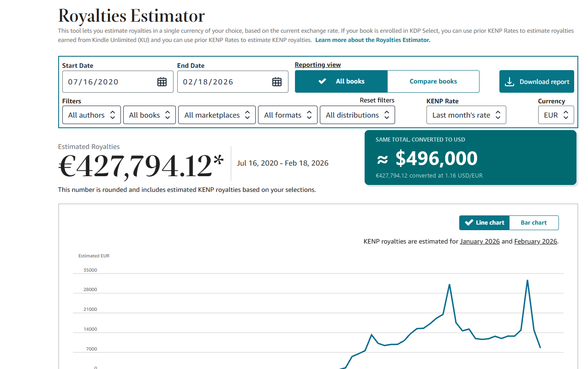
Task: Click the Estimated EUR axis title
Action: [94, 256]
